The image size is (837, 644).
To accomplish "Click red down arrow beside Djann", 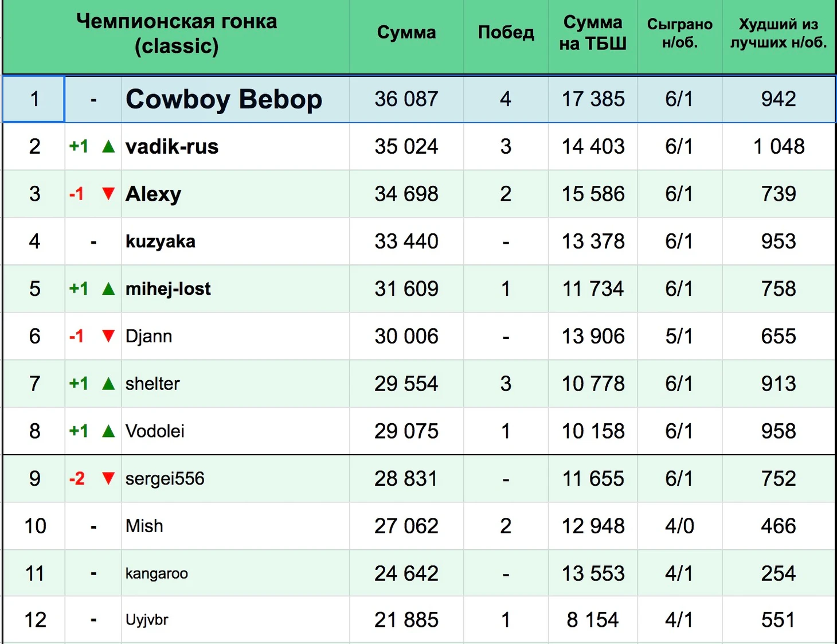I will 108,336.
